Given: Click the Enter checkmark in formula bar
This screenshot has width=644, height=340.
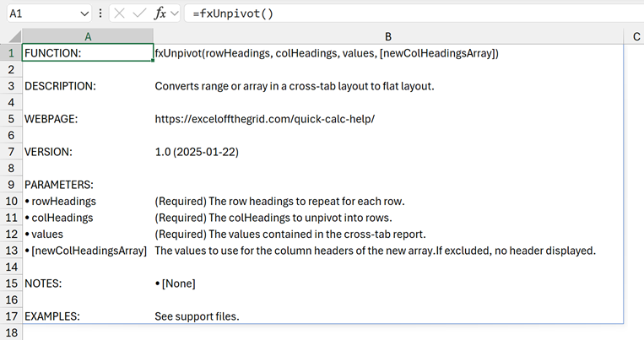Looking at the screenshot, I should (x=139, y=13).
